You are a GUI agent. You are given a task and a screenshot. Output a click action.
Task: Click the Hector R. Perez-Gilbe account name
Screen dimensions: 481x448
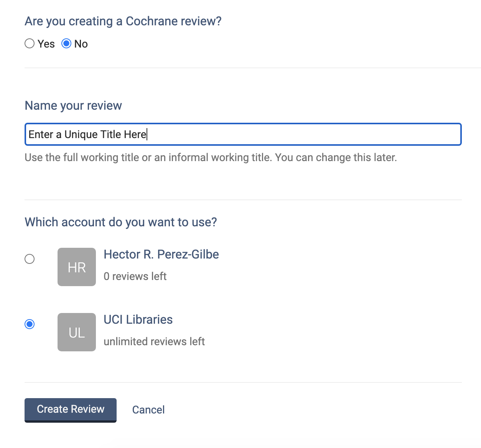point(161,254)
